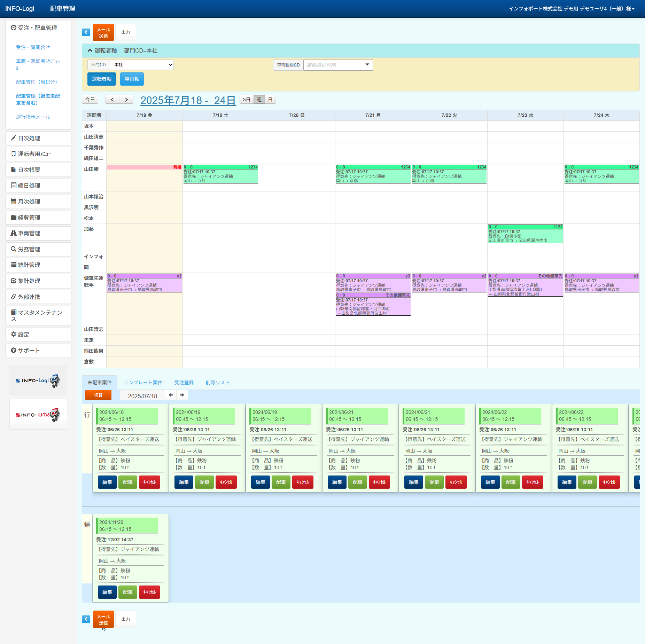Go to previous week with left chevron
This screenshot has height=644, width=645.
coord(112,100)
